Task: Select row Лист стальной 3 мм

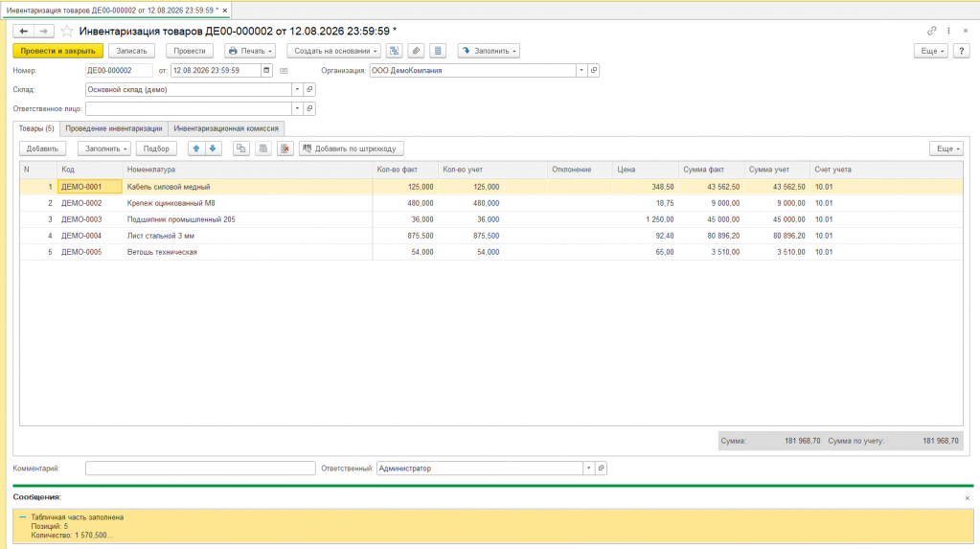Action: pos(490,236)
